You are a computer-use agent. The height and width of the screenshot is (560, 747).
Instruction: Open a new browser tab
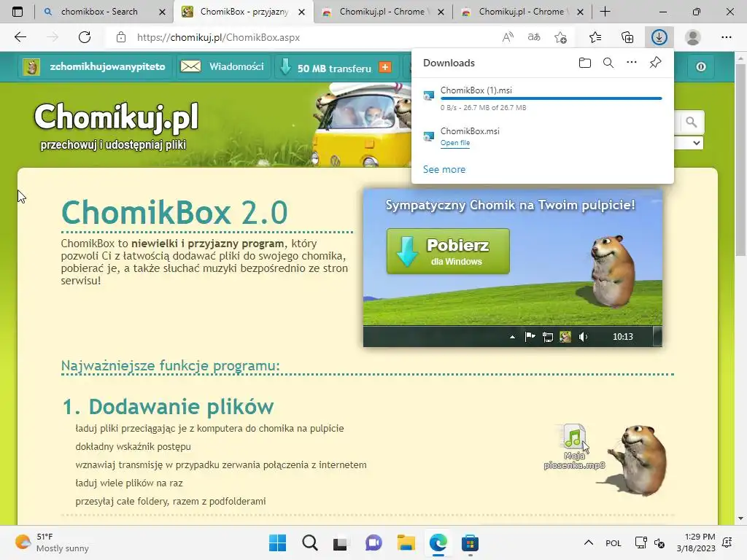pyautogui.click(x=605, y=12)
